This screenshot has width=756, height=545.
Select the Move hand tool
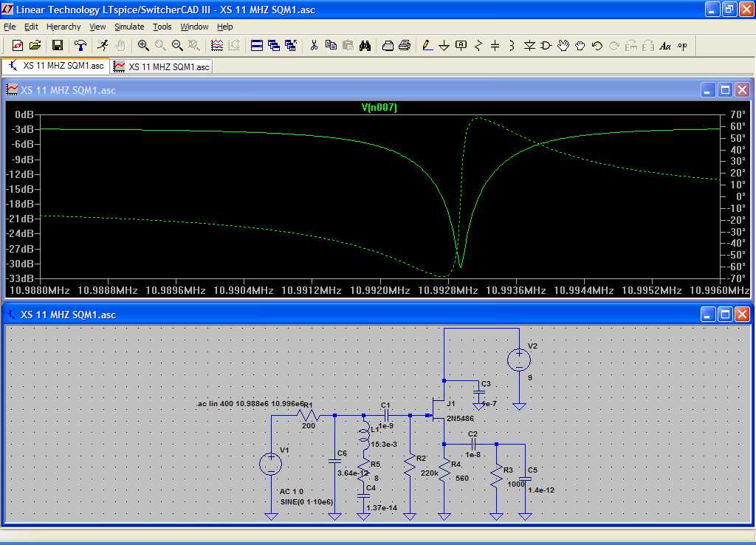pyautogui.click(x=563, y=46)
